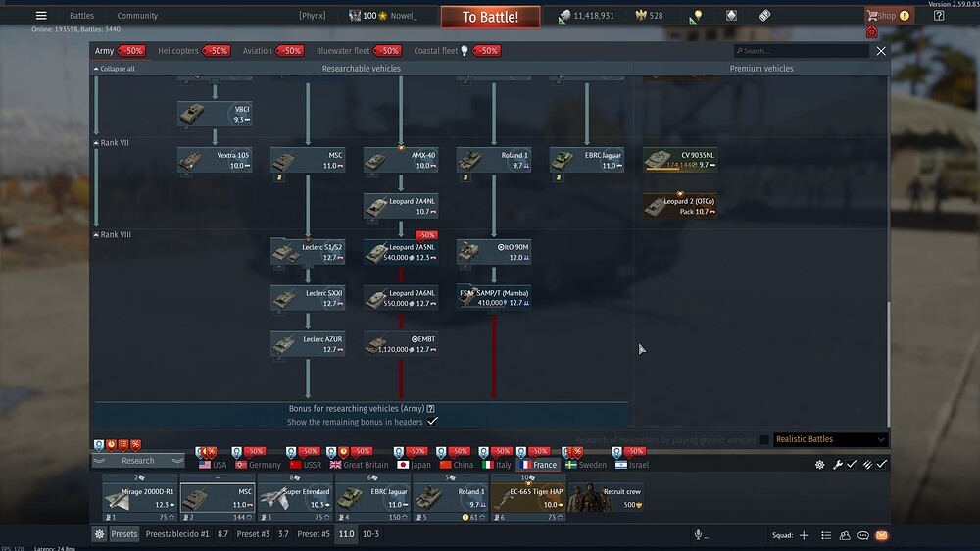Select the CV 9035NL premium vehicle

tap(680, 160)
